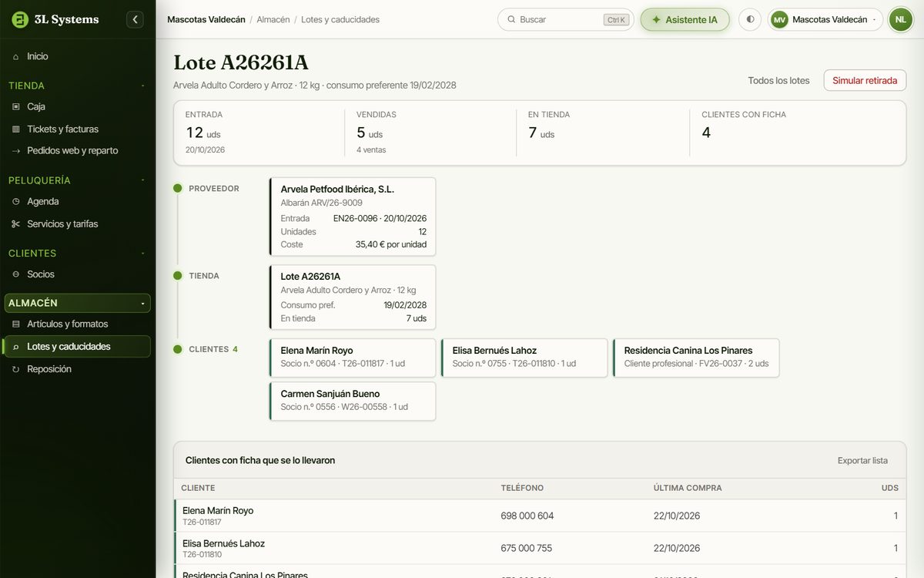
Task: Open Servicios y tarifas
Action: click(77, 223)
